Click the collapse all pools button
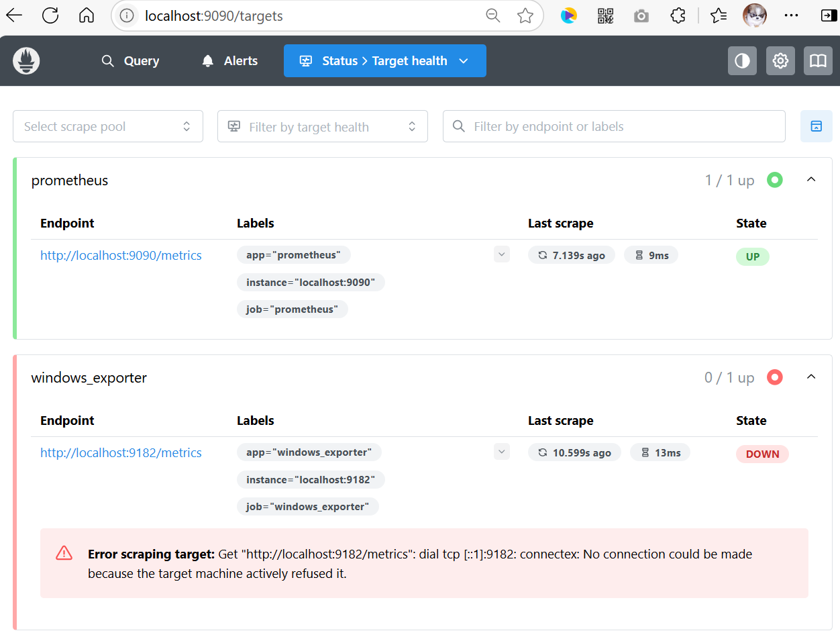Screen dimensions: 840x637 pyautogui.click(x=817, y=126)
